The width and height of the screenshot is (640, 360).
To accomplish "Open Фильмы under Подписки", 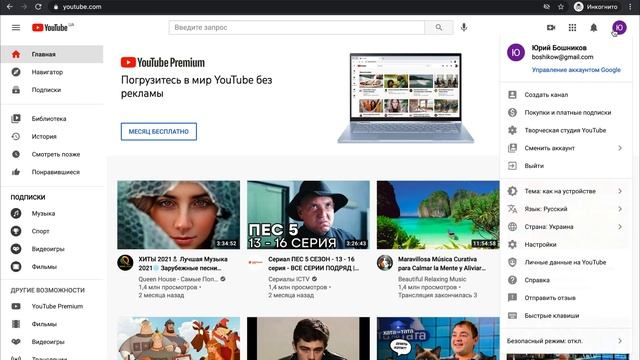I will click(x=52, y=267).
